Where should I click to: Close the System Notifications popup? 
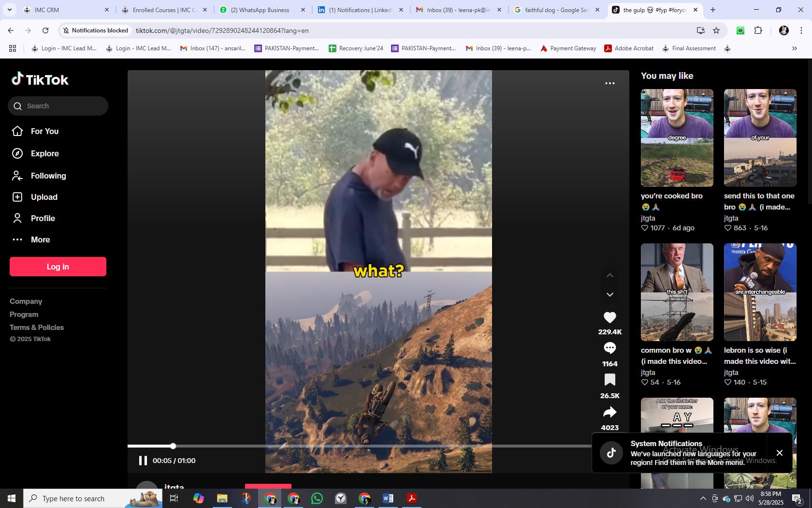point(780,453)
